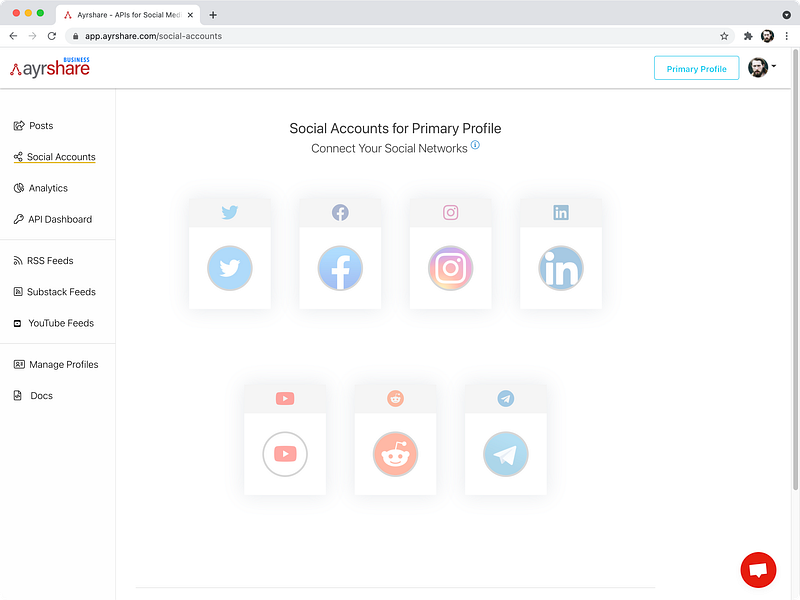Go forward to the next page
The height and width of the screenshot is (600, 800).
(32, 36)
